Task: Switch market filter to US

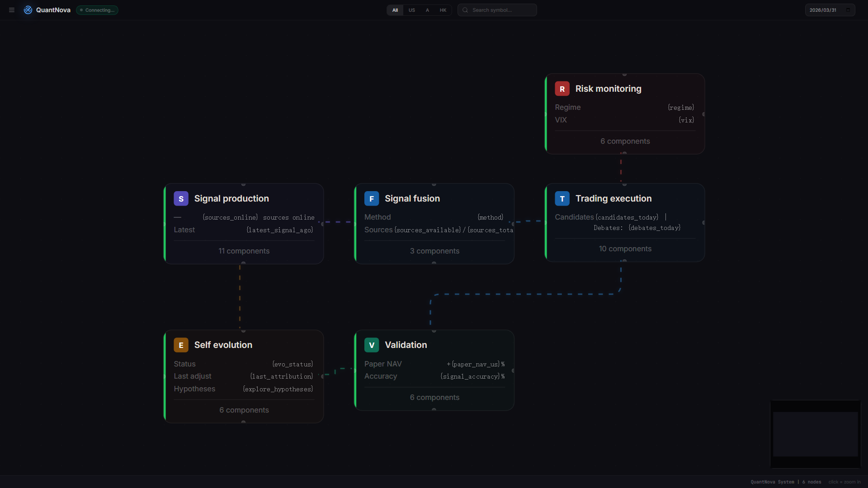Action: [411, 10]
